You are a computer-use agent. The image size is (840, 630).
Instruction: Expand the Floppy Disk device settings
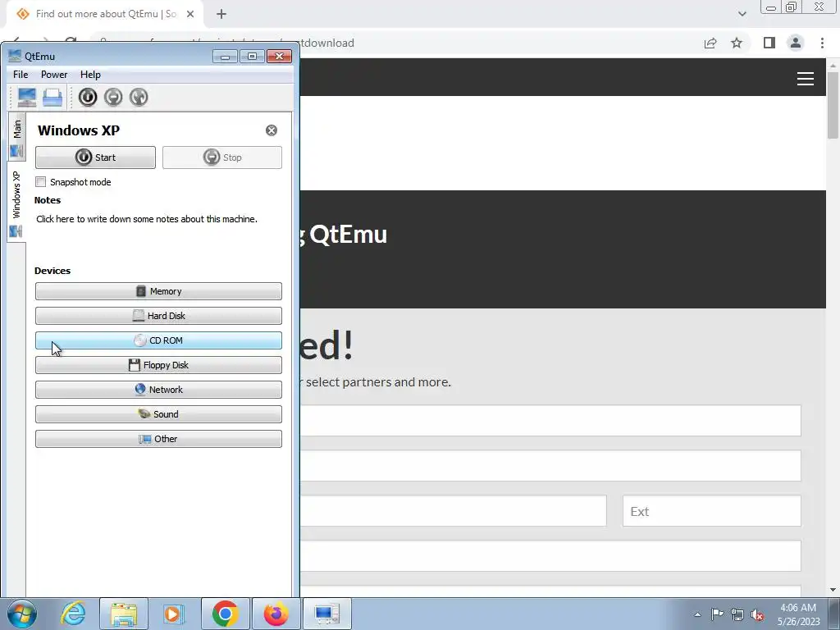coord(158,365)
